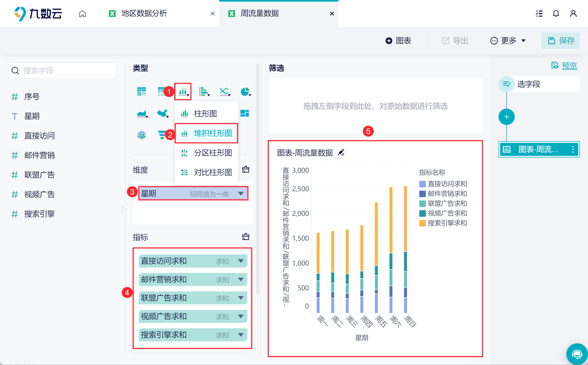This screenshot has width=588, height=365.
Task: Select the area chart type icon
Action: 142,114
